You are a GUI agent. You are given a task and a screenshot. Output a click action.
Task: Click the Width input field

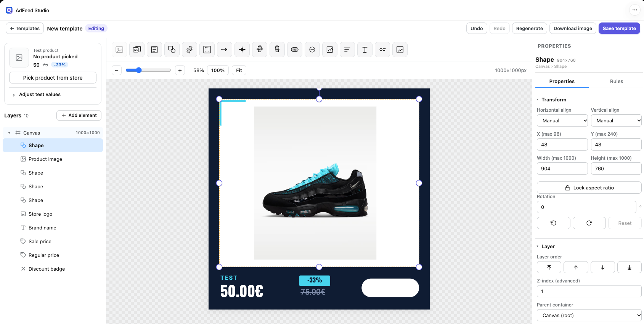pos(562,168)
